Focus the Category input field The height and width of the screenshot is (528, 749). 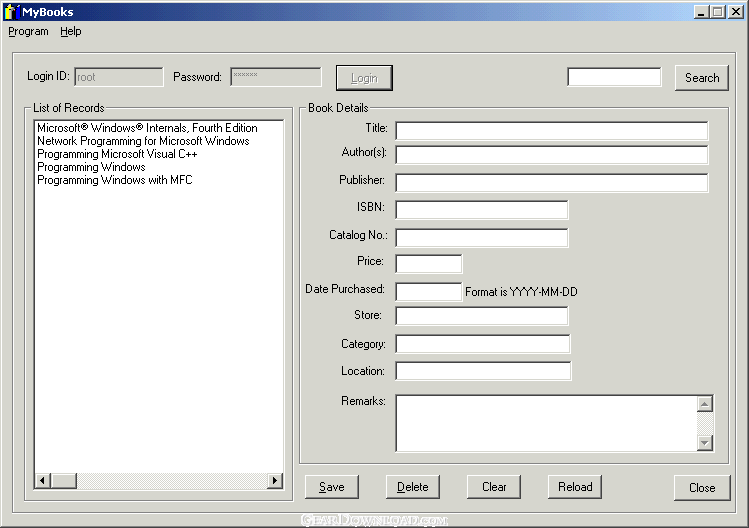tap(483, 344)
